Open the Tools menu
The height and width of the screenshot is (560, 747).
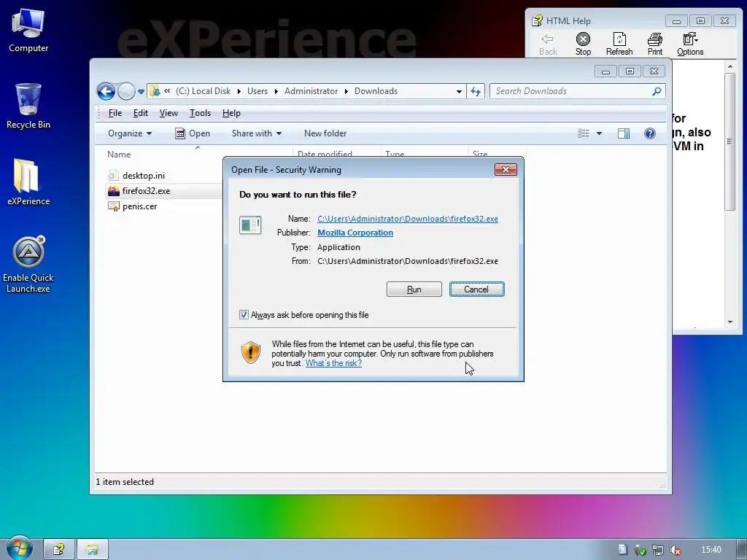[200, 113]
